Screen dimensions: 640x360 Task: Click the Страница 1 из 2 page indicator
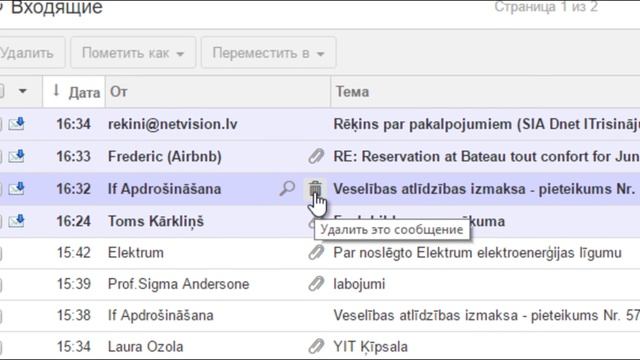tap(546, 7)
